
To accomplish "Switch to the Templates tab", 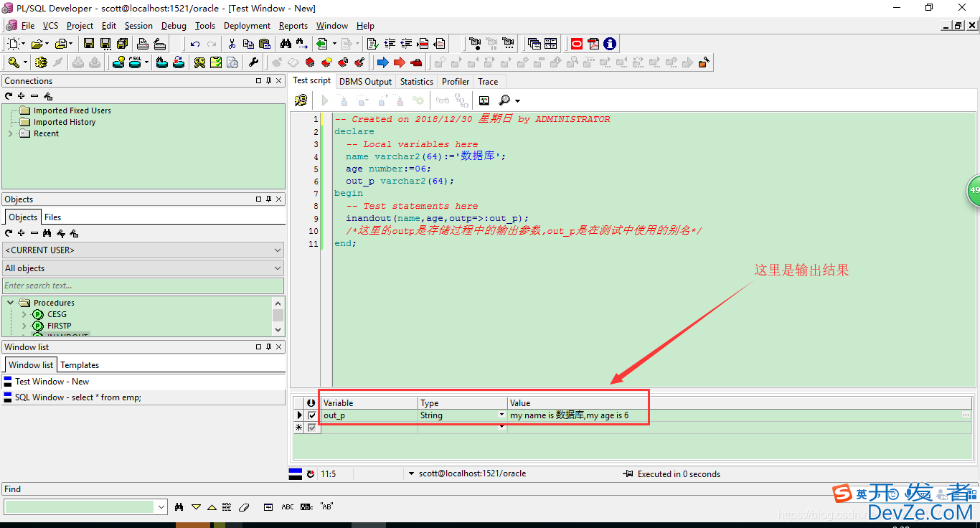I will point(80,365).
